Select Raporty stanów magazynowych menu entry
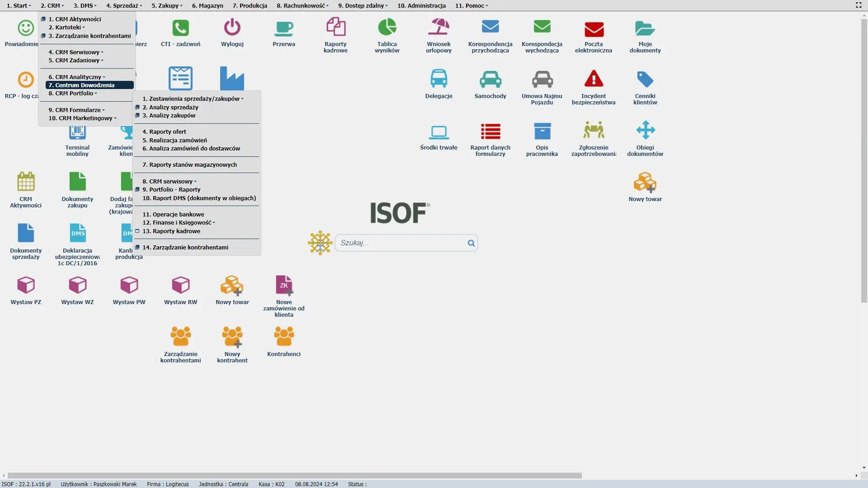This screenshot has height=488, width=868. coord(190,165)
